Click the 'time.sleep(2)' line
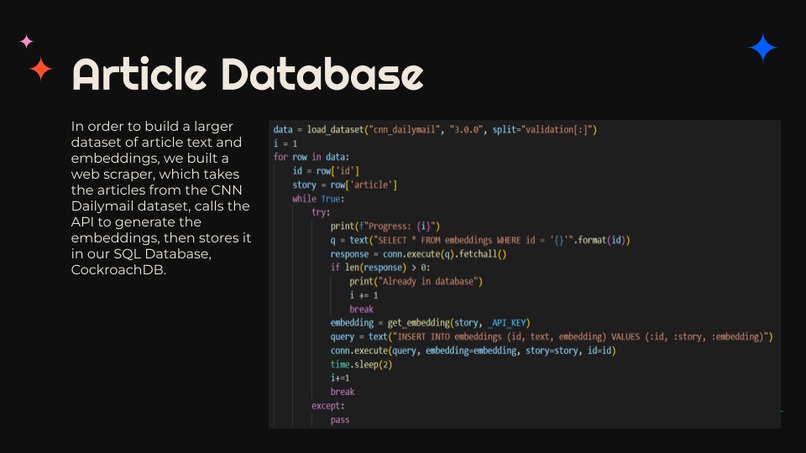This screenshot has width=806, height=453. click(x=361, y=365)
